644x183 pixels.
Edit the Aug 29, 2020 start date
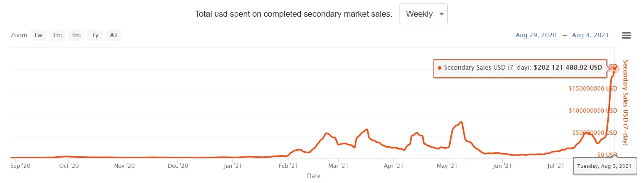(536, 35)
